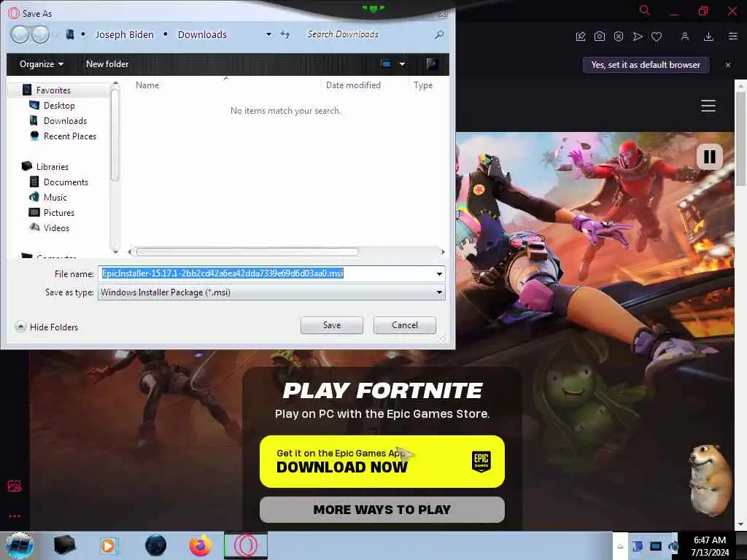
Task: Open the Organize dropdown menu
Action: (x=42, y=64)
